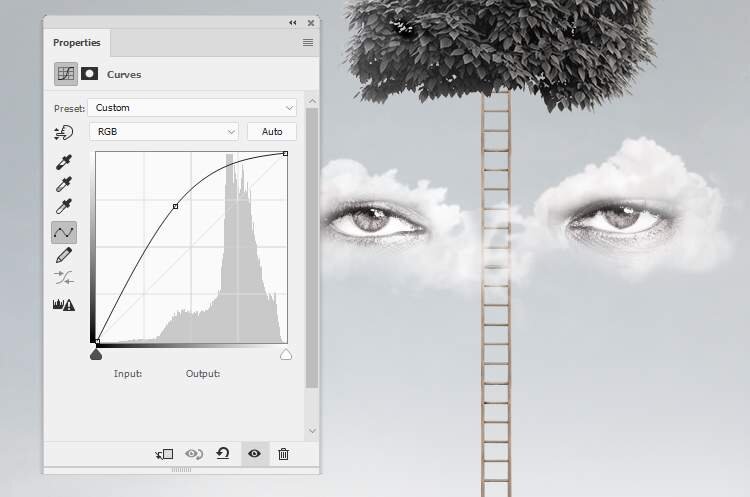Viewport: 750px width, 497px height.
Task: Click the Output value label
Action: tap(203, 374)
